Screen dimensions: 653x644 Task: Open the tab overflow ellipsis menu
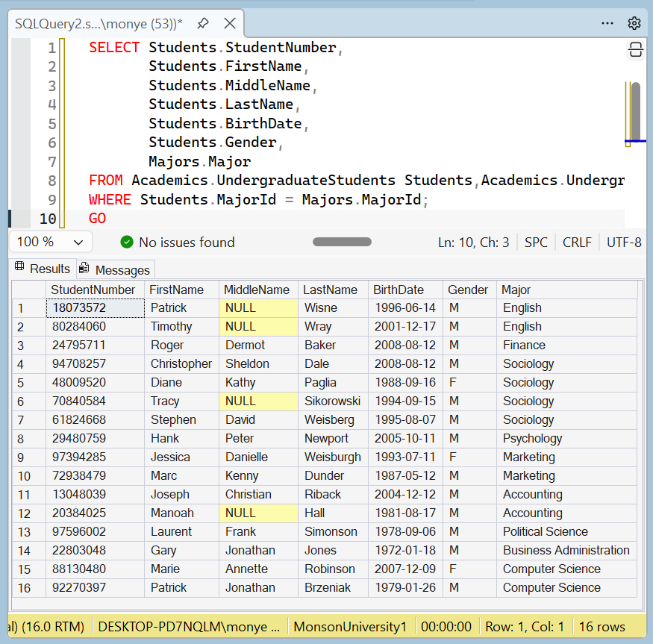click(x=607, y=23)
